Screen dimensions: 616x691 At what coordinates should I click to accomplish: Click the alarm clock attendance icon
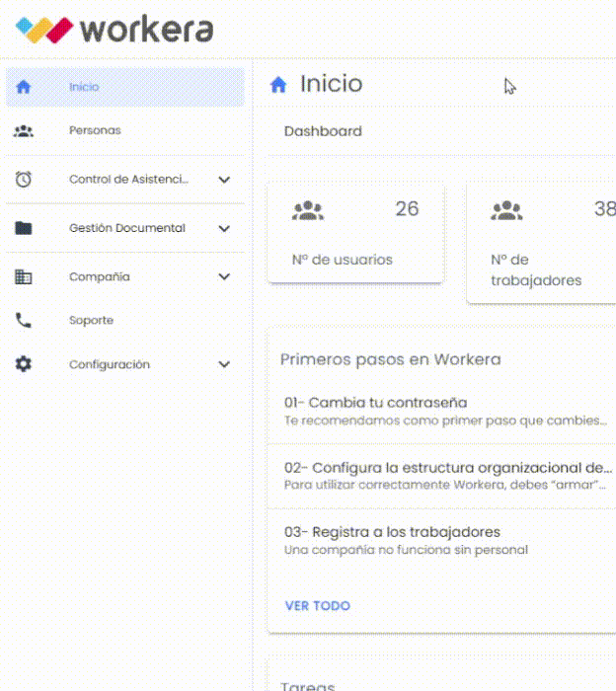click(24, 179)
